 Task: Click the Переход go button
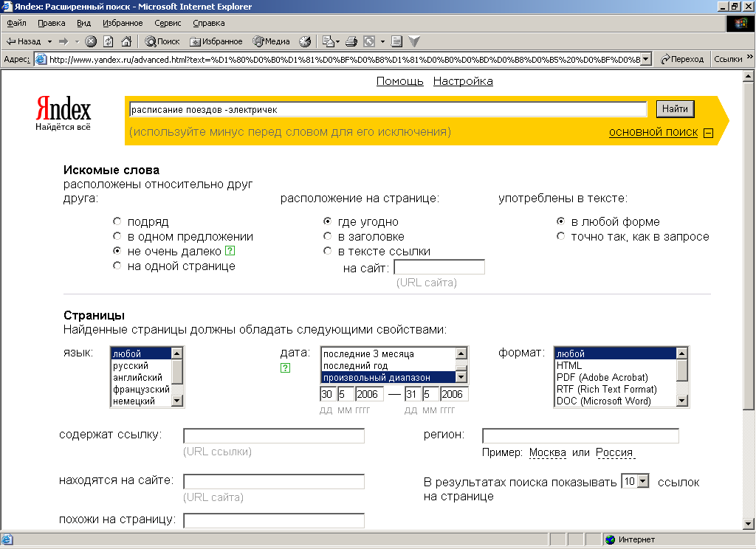click(x=681, y=59)
